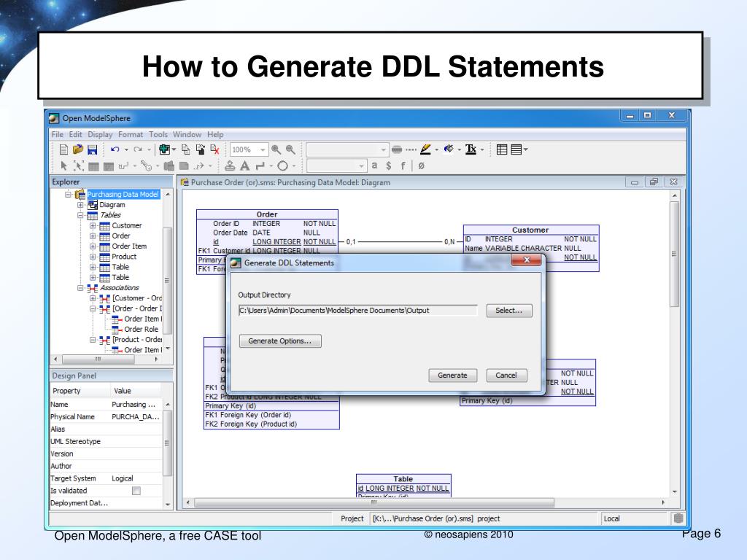Viewport: 747px width, 560px height.
Task: Select the '[Customer - Or' association in Explorer
Action: click(x=137, y=298)
